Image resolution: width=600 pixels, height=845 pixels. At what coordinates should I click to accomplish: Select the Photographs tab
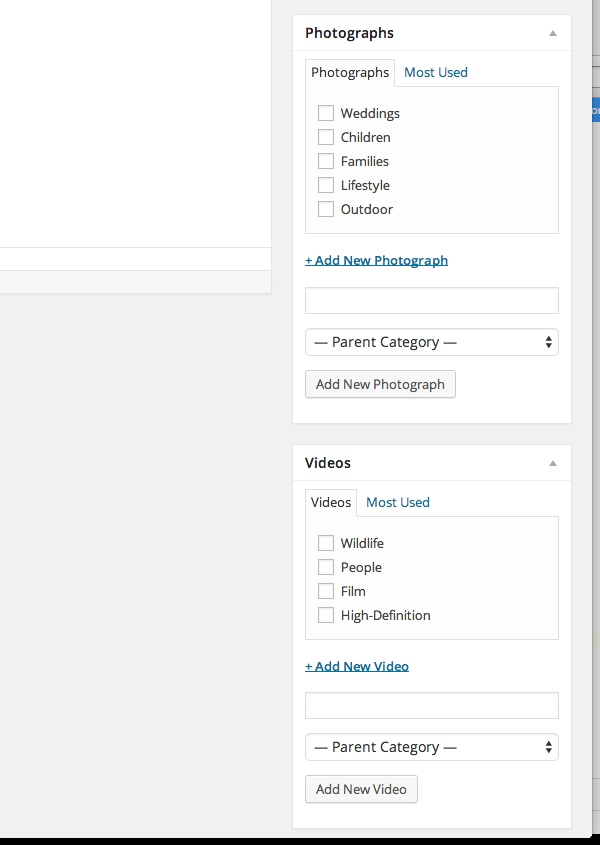pos(350,73)
